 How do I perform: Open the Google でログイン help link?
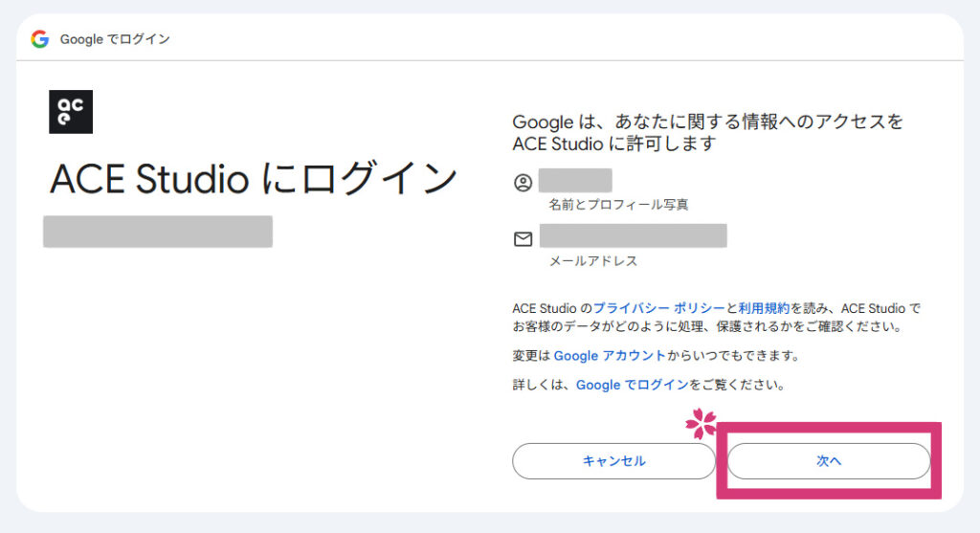[x=632, y=385]
